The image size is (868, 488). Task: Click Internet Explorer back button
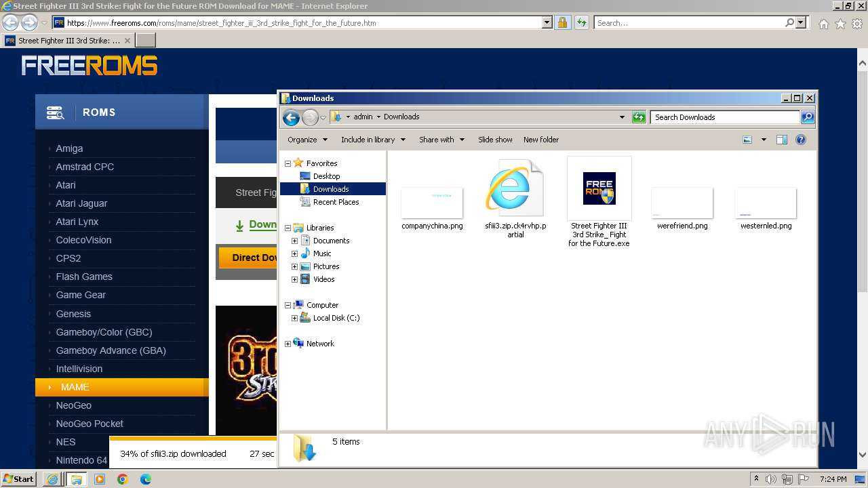coord(10,22)
